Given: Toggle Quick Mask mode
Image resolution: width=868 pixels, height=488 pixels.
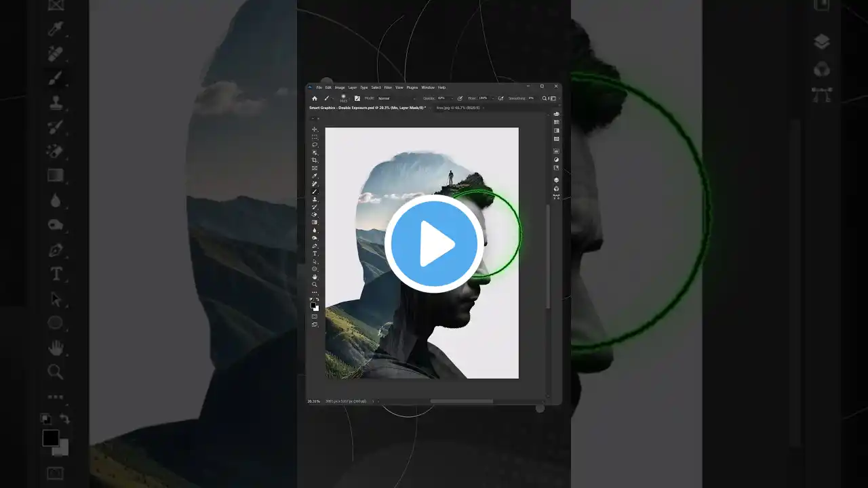Looking at the screenshot, I should (315, 317).
